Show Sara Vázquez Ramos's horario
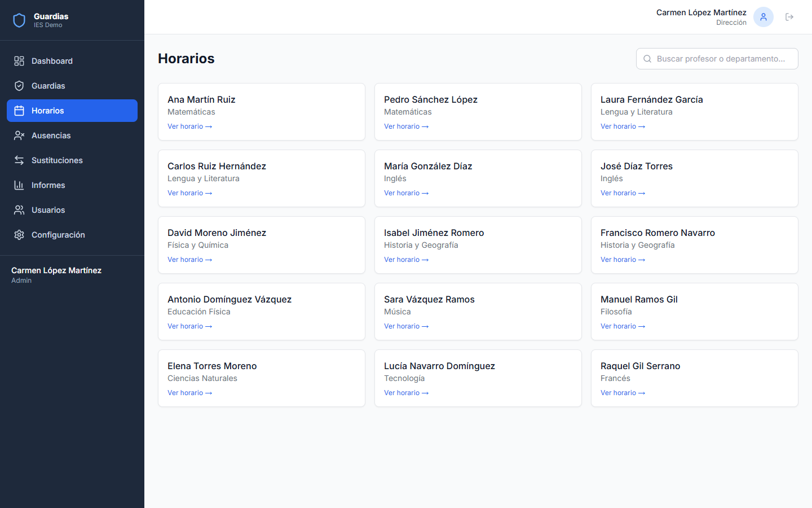The height and width of the screenshot is (508, 812). point(406,326)
